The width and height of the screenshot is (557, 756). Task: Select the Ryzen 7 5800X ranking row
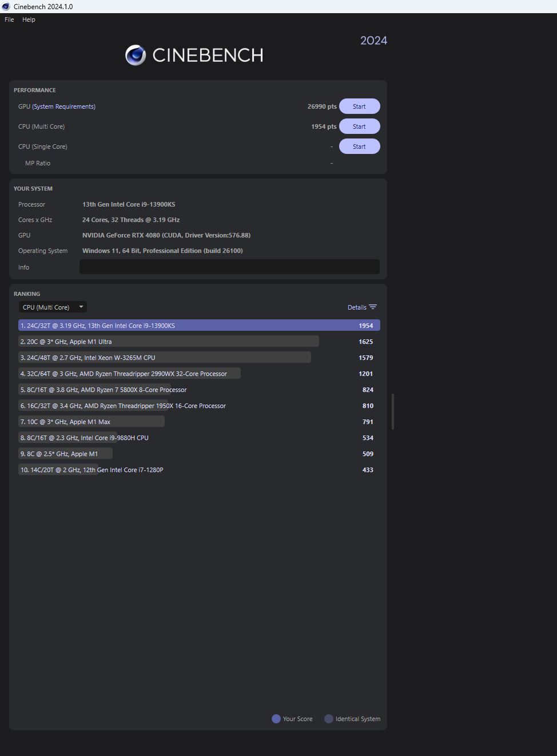[x=199, y=390]
